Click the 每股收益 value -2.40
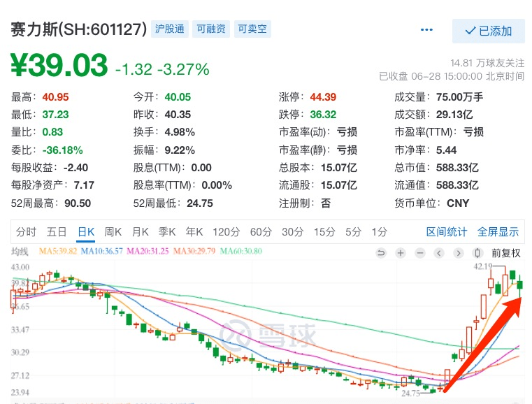532x404 pixels. click(76, 168)
